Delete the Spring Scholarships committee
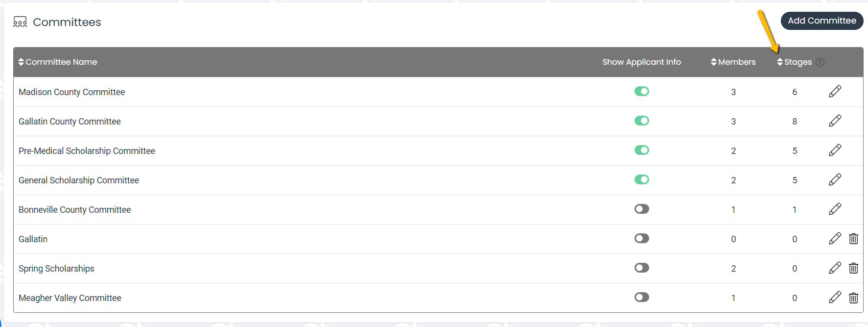 pyautogui.click(x=853, y=268)
